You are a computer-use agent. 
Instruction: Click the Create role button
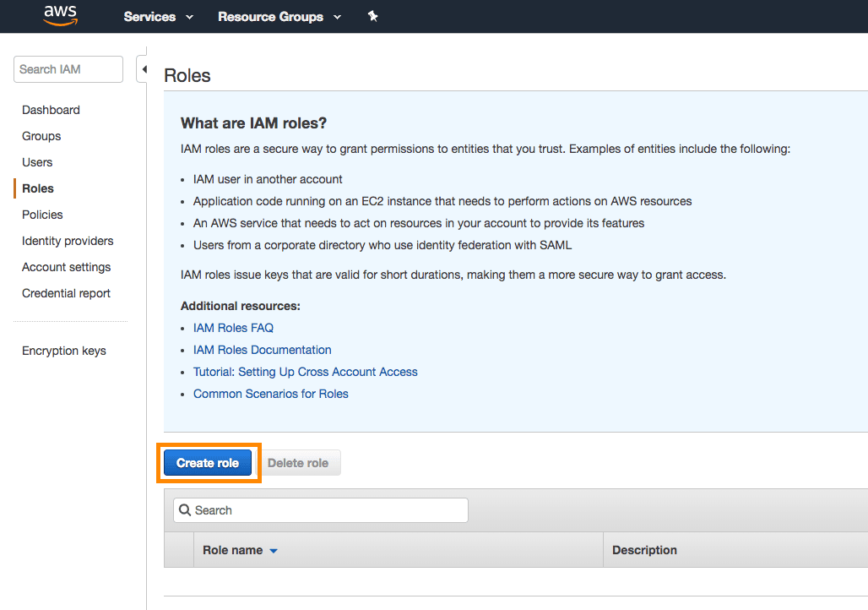tap(208, 463)
